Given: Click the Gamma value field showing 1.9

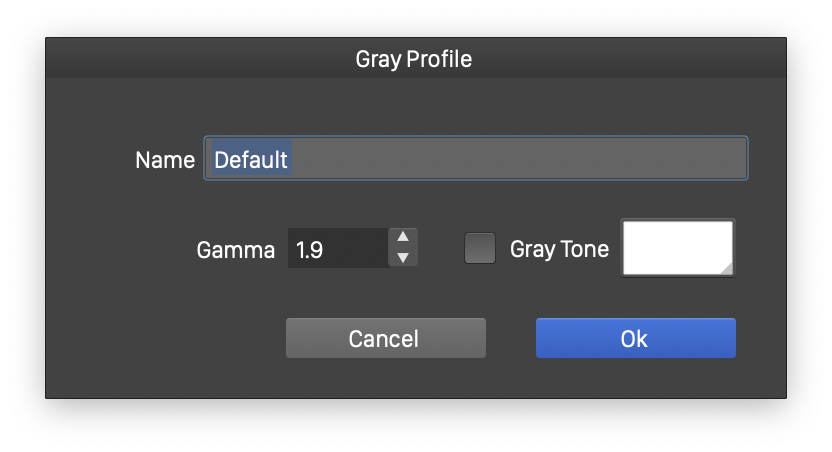Looking at the screenshot, I should (335, 249).
